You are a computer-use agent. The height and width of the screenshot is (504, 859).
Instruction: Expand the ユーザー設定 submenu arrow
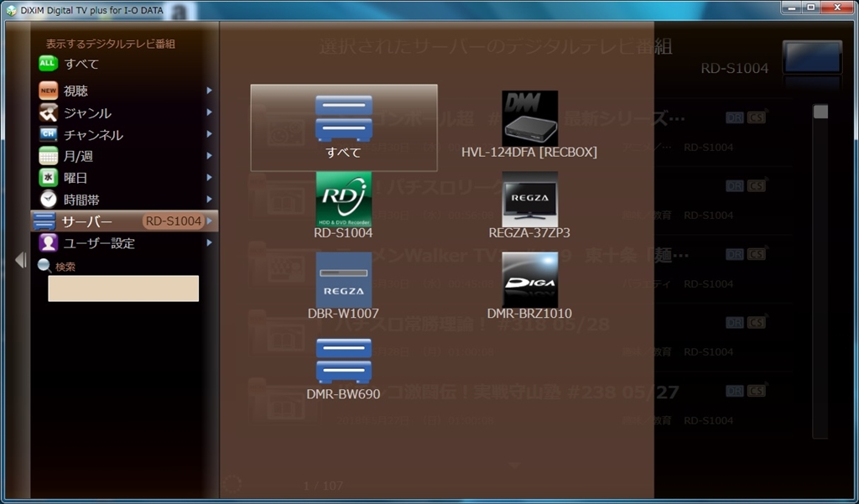[x=209, y=242]
